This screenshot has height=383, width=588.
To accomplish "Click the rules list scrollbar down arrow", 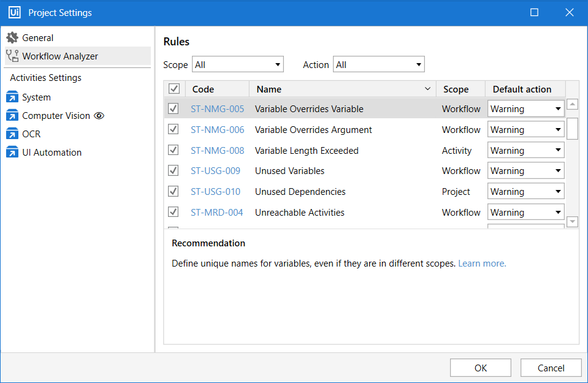I will point(572,222).
